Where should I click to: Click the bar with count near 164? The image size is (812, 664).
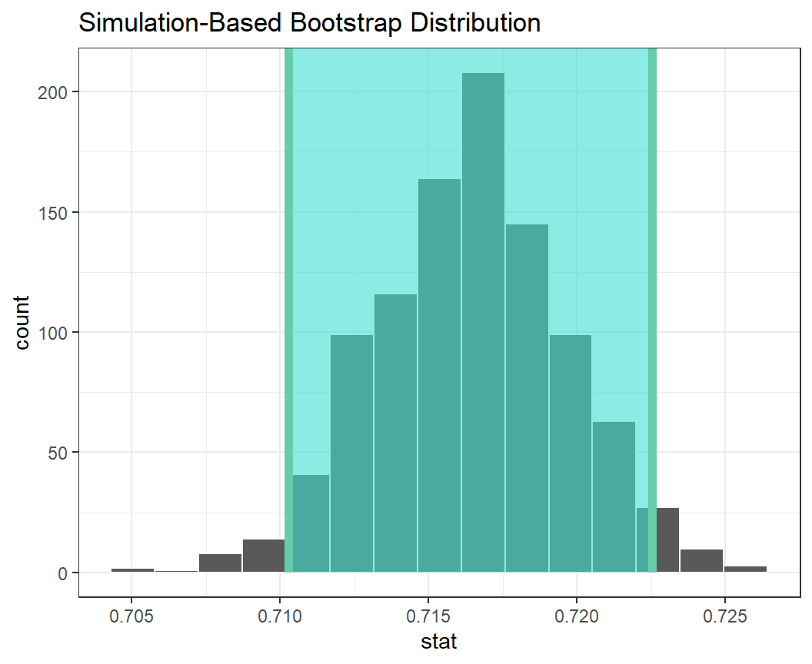(439, 376)
